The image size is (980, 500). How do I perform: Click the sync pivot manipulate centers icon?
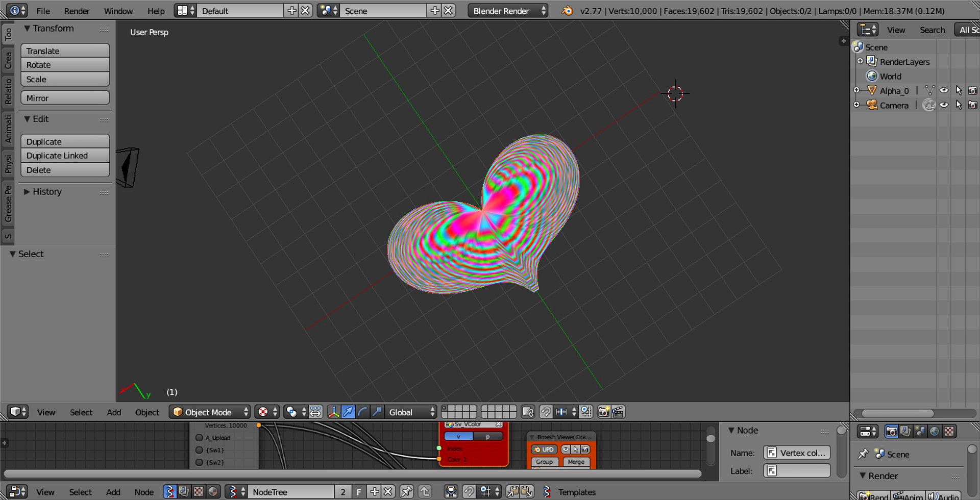(316, 412)
